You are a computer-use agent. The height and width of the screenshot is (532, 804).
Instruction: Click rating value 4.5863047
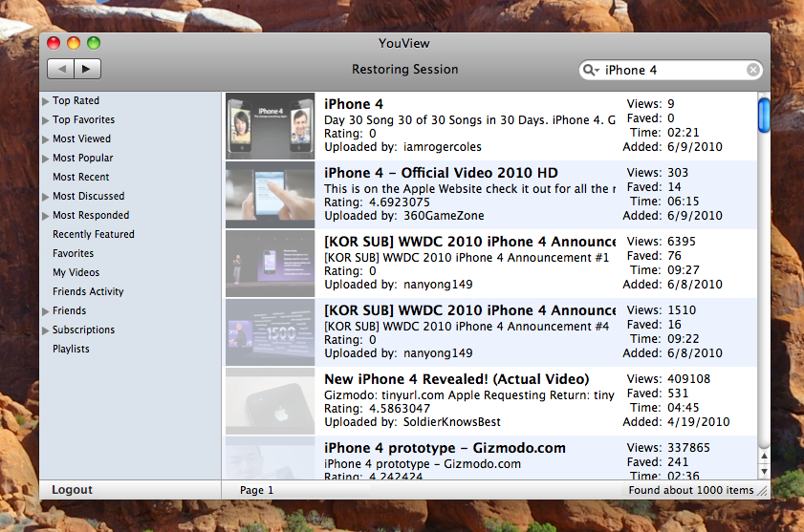[400, 409]
